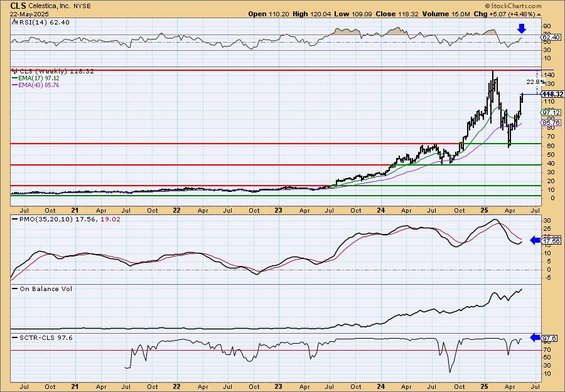Click the 17.56 PMO value tag on right axis
Screen dimensions: 565x392
(551, 241)
